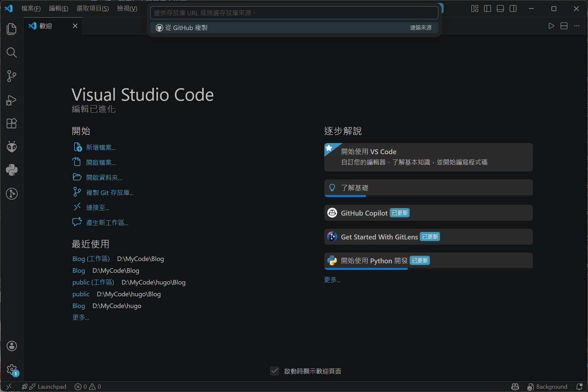Open GitLens Launchpad in status bar
This screenshot has width=588, height=392.
pos(44,387)
